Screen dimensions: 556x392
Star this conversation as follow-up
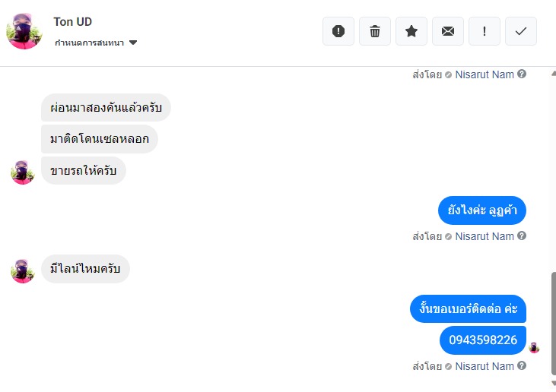click(411, 31)
